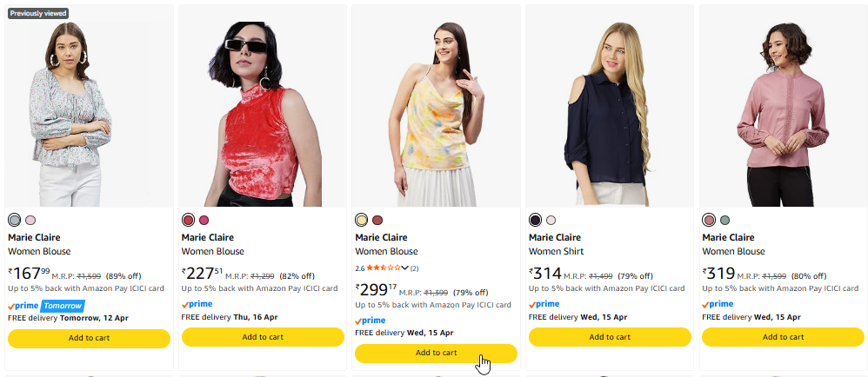Choose light pink swatch on first blouse
Screen dimensions: 868x377
pos(30,220)
